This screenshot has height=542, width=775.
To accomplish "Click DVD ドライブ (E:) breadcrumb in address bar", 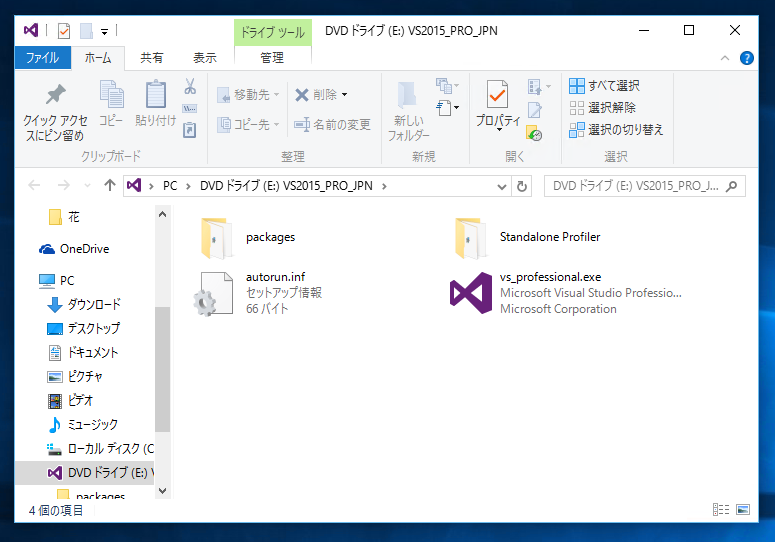I will (286, 186).
